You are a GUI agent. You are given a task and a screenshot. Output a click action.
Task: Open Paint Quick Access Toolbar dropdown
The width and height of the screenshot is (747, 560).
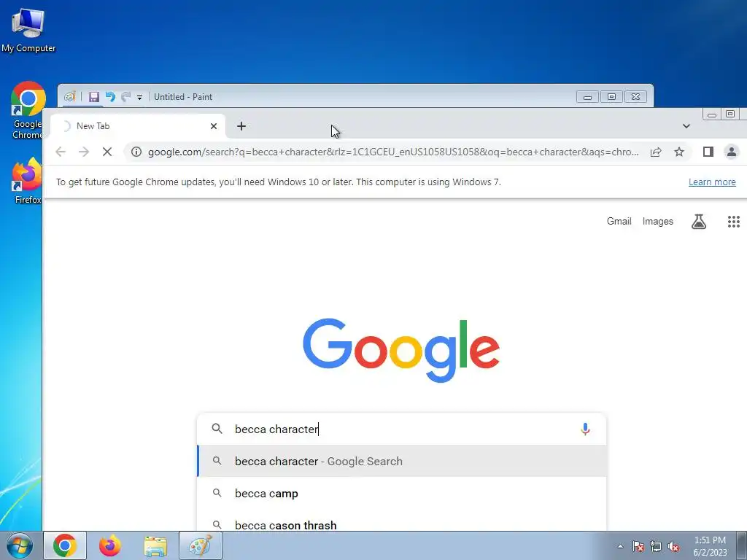click(139, 97)
